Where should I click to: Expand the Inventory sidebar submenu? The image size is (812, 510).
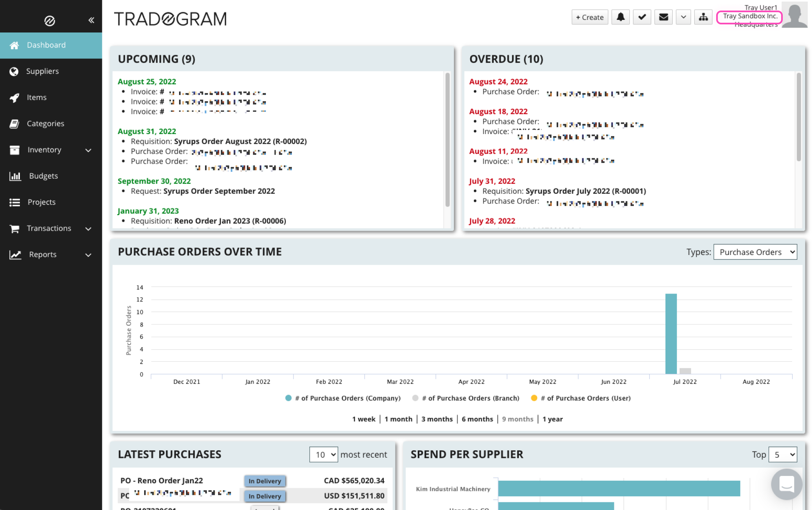pos(88,150)
